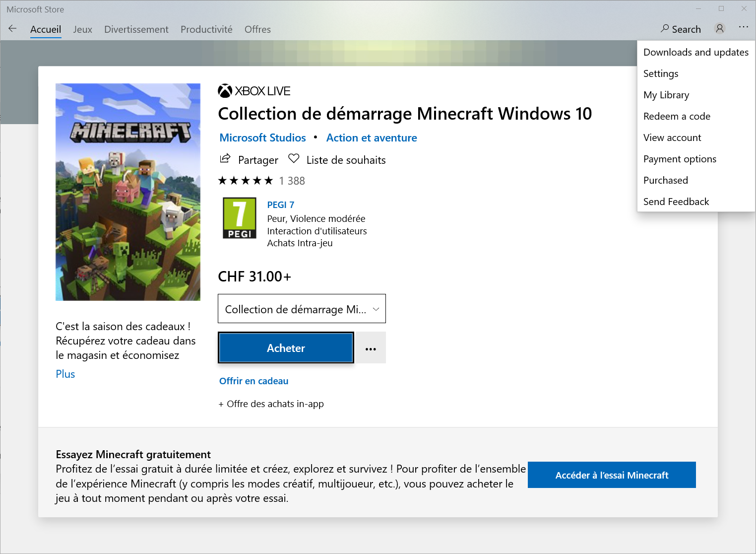Click the Achats Intra-jeu descriptor
Viewport: 756px width, 554px height.
click(x=300, y=243)
